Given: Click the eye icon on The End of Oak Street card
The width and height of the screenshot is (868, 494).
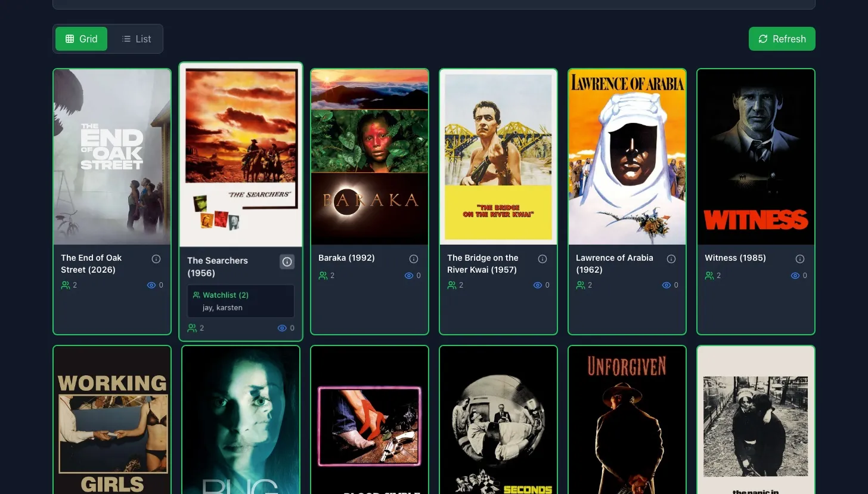Looking at the screenshot, I should pos(151,285).
